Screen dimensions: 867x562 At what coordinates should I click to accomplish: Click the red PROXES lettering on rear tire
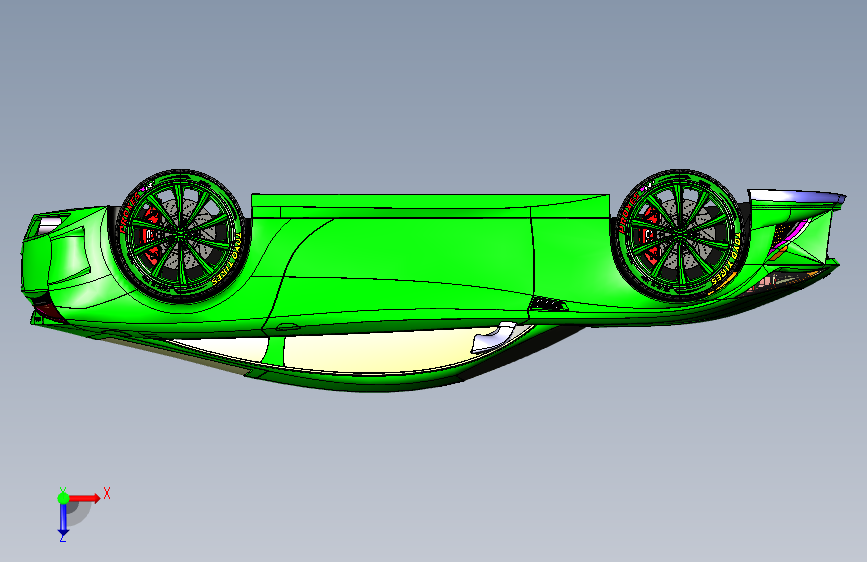coord(130,212)
